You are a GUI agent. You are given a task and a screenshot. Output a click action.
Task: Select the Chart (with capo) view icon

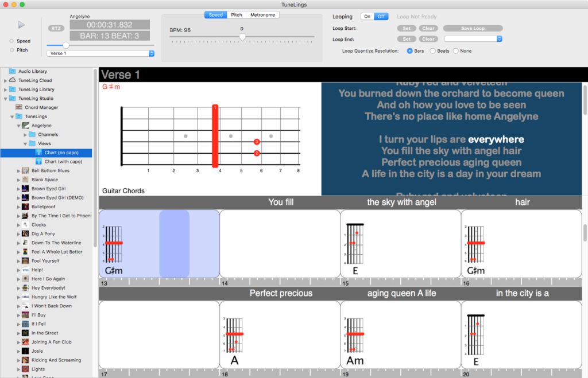[38, 162]
